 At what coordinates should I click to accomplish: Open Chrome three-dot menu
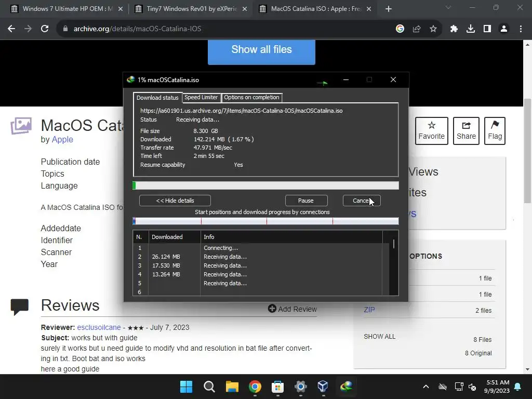pos(521,29)
